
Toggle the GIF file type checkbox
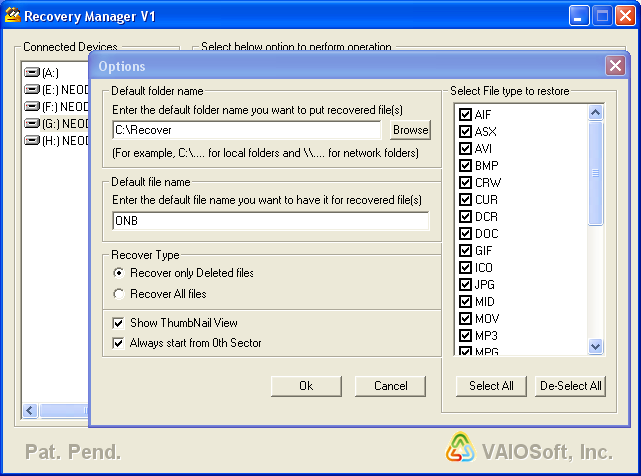click(x=465, y=250)
